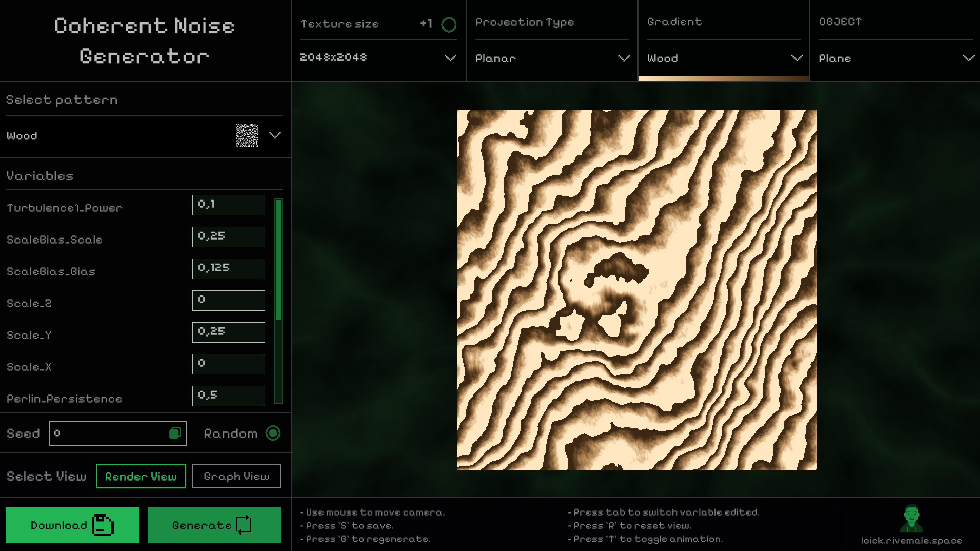The image size is (980, 551).
Task: Click the Coherent Noise Generator title
Action: click(x=144, y=41)
